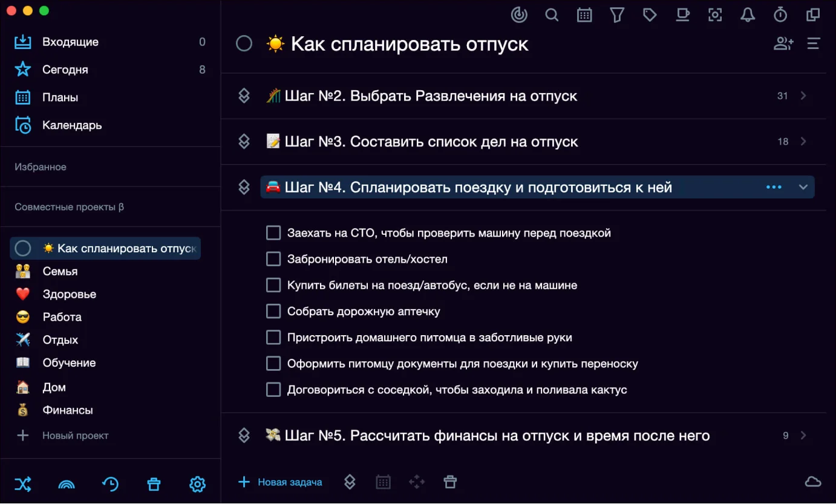Open the timer stopwatch icon
Screen dimensions: 836x504
[x=780, y=15]
